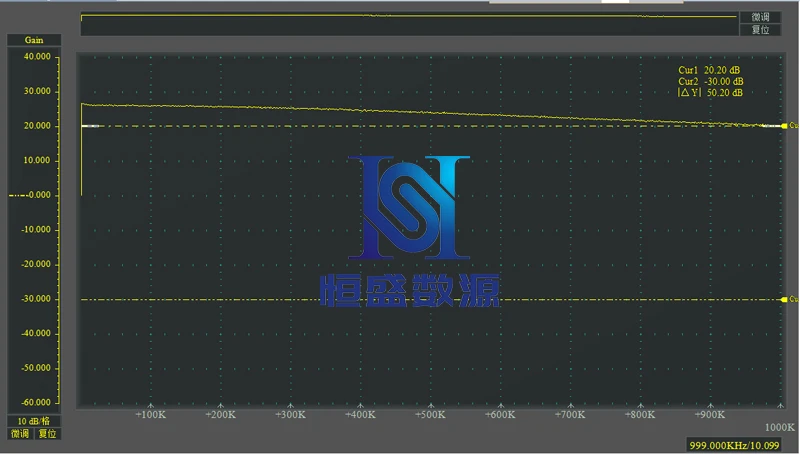Click the 复位 button beside the overview strip

coord(760,30)
